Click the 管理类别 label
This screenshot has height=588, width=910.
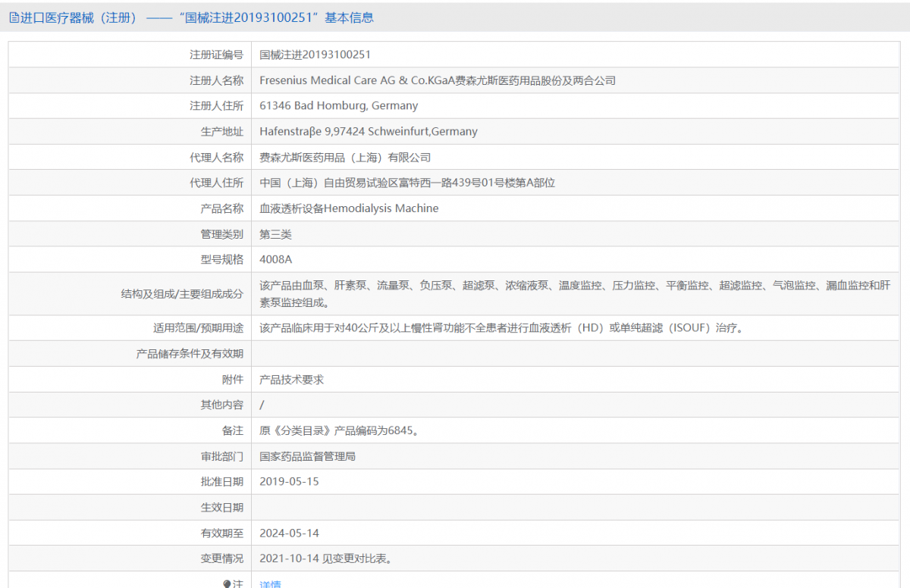pyautogui.click(x=221, y=234)
